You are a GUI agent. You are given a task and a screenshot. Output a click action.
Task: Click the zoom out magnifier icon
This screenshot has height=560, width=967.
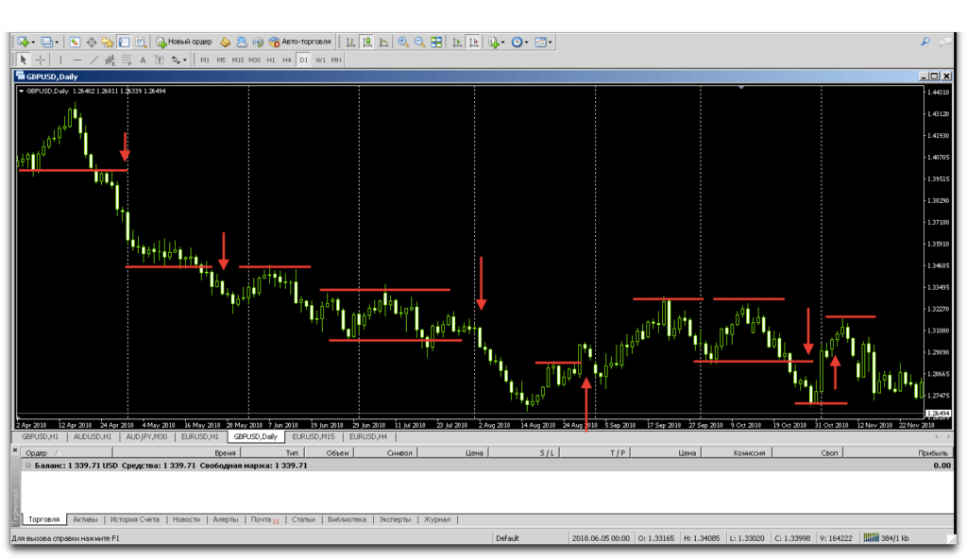pos(419,42)
